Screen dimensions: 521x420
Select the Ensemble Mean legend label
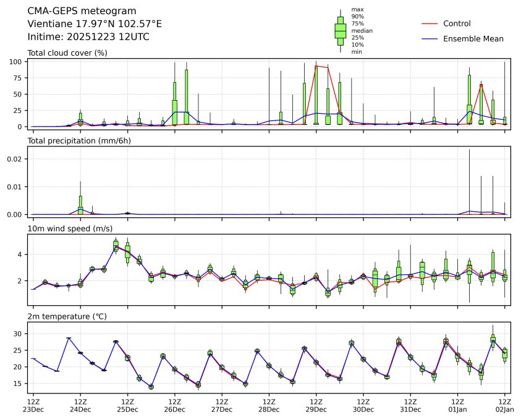coord(473,39)
